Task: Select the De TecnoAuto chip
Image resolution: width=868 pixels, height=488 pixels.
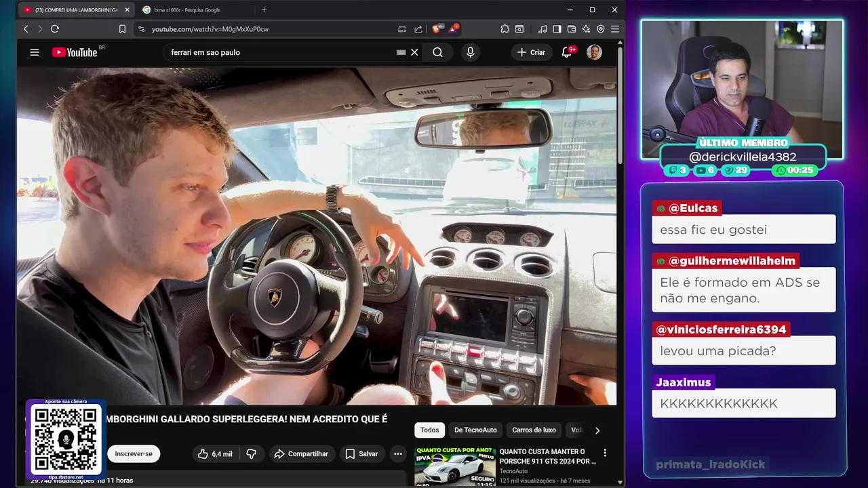Action: click(475, 430)
